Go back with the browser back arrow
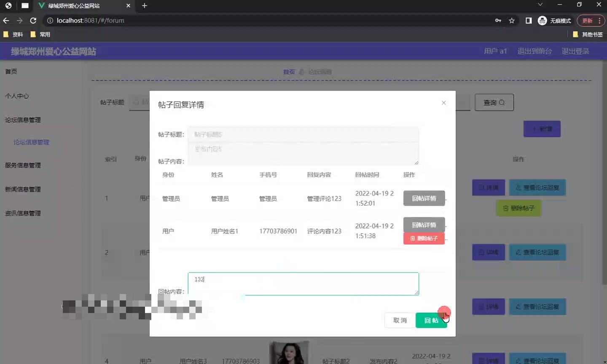607x364 pixels. coord(6,20)
